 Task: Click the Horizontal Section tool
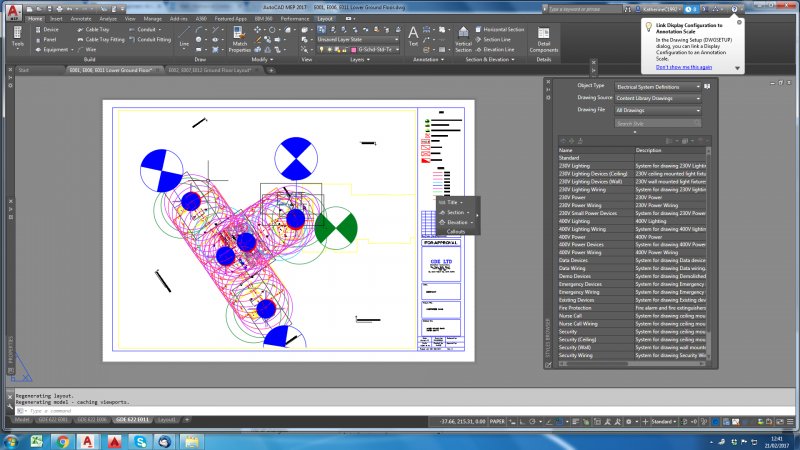point(499,30)
